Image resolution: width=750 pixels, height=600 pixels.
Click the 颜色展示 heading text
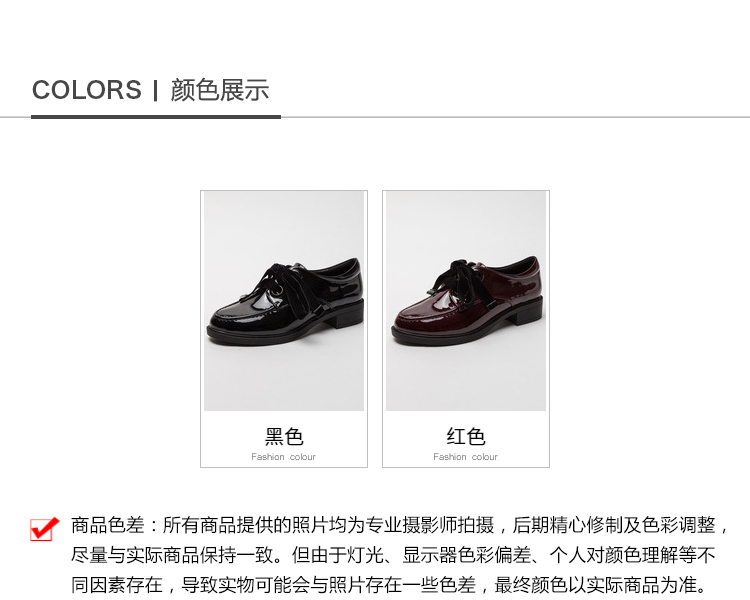[220, 90]
